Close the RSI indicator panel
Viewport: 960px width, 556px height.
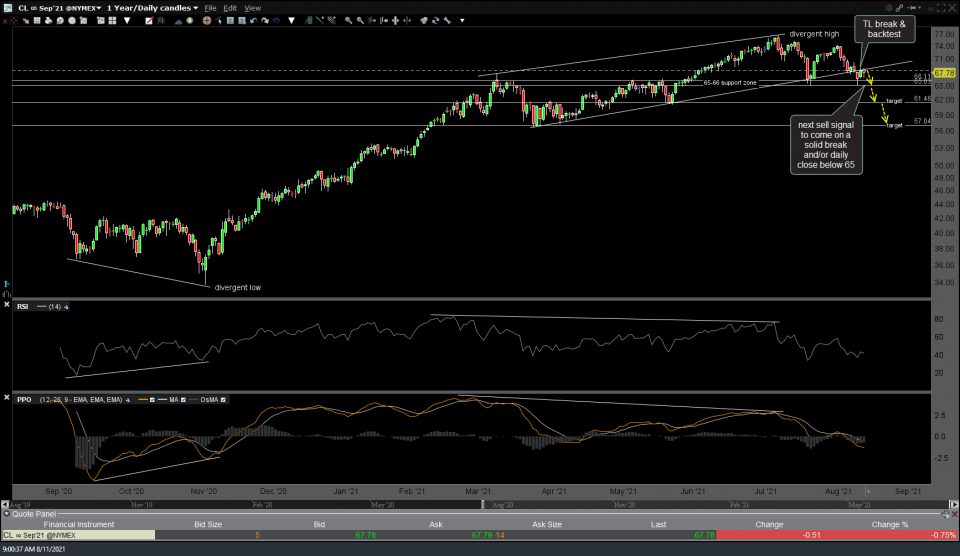click(7, 304)
